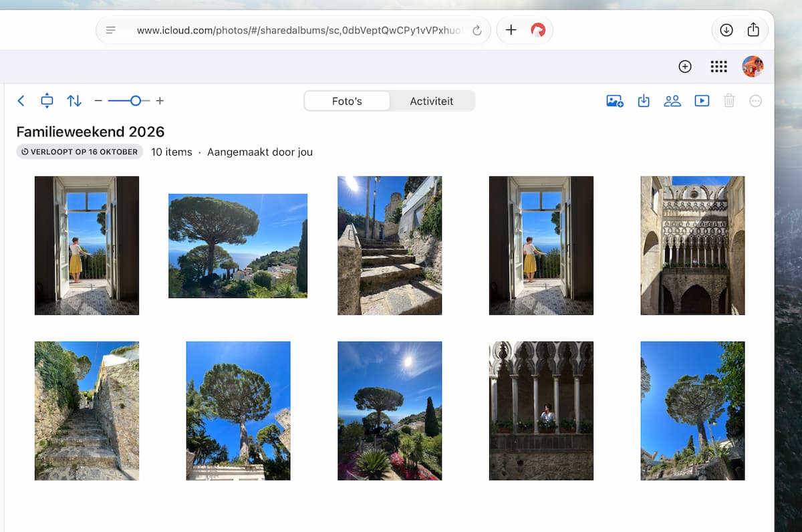Add photos to the shared album

click(615, 101)
